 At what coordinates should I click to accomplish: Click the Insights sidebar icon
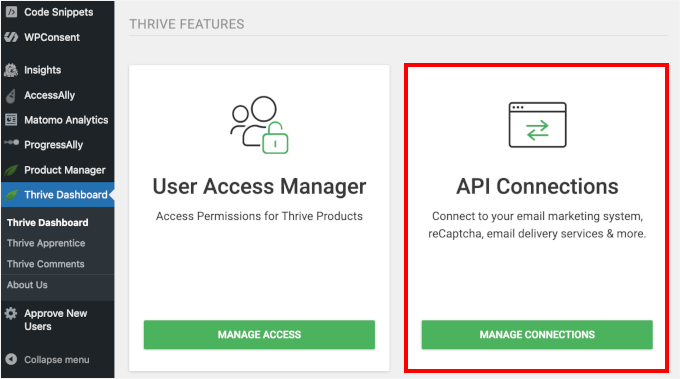11,70
